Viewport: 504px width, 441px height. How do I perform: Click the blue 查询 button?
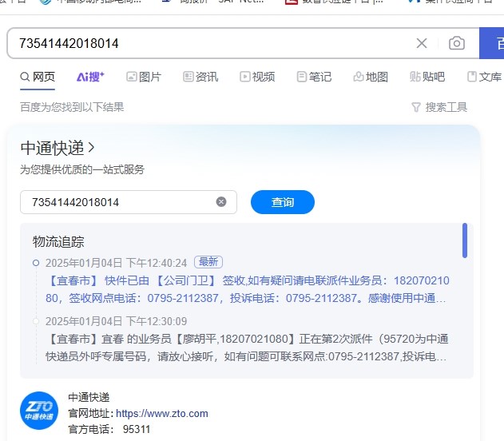tap(283, 202)
